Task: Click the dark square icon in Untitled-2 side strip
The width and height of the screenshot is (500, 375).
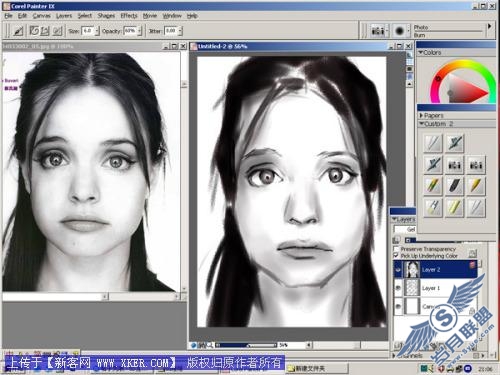Action: pyautogui.click(x=409, y=69)
